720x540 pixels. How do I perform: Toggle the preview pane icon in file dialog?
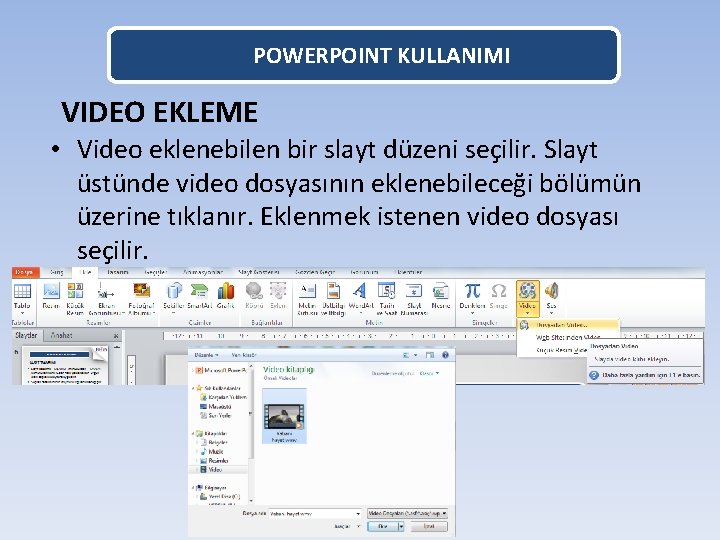coord(430,355)
